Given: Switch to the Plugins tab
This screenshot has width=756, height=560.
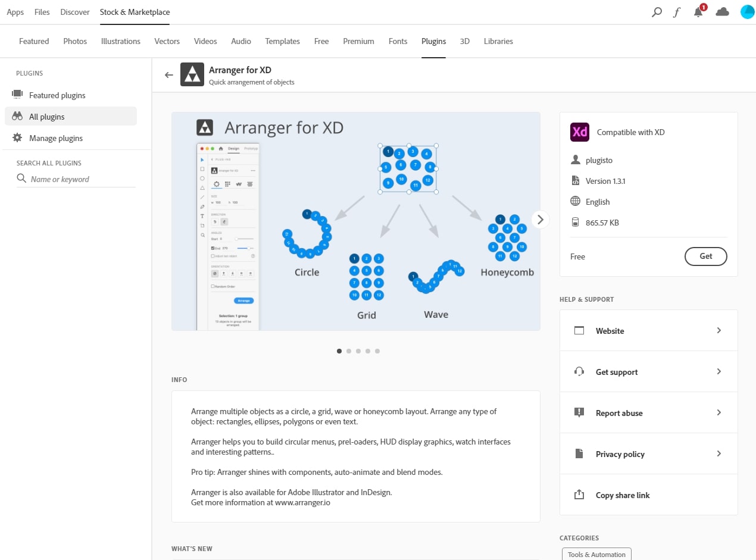Looking at the screenshot, I should tap(434, 41).
